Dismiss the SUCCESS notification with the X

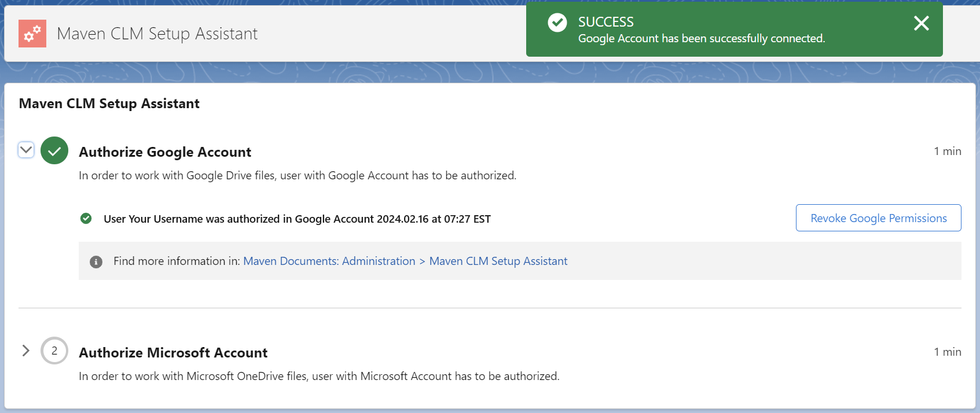pyautogui.click(x=921, y=23)
